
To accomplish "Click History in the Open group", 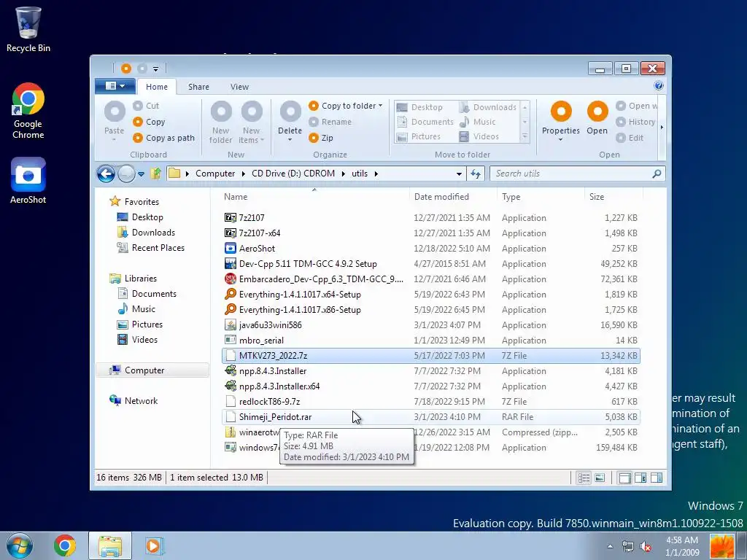I will point(635,122).
